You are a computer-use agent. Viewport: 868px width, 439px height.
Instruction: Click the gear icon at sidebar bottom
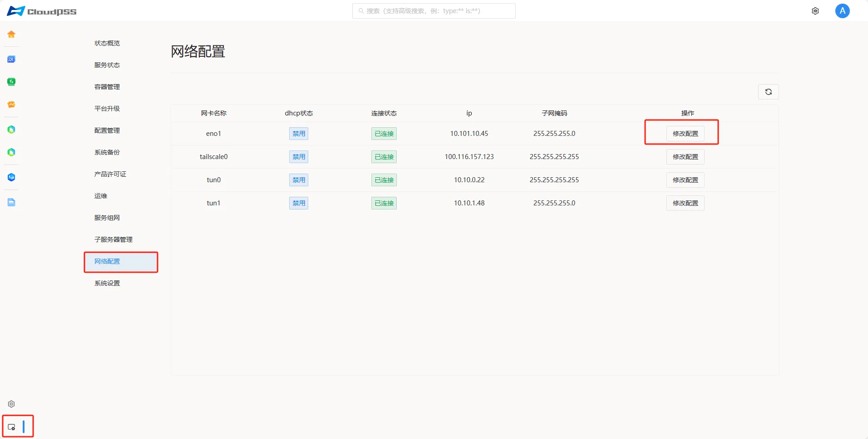(11, 404)
